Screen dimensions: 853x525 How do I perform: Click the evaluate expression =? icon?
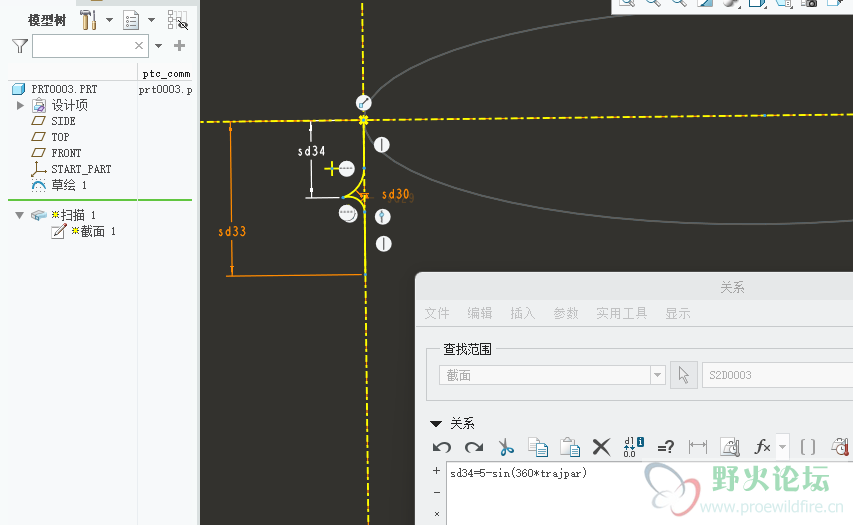click(665, 447)
